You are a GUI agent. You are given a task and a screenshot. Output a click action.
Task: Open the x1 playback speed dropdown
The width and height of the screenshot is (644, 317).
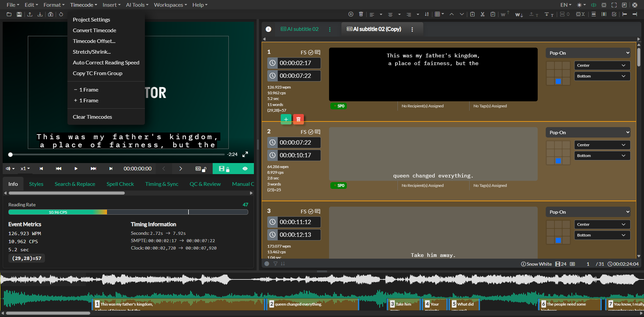(x=25, y=169)
